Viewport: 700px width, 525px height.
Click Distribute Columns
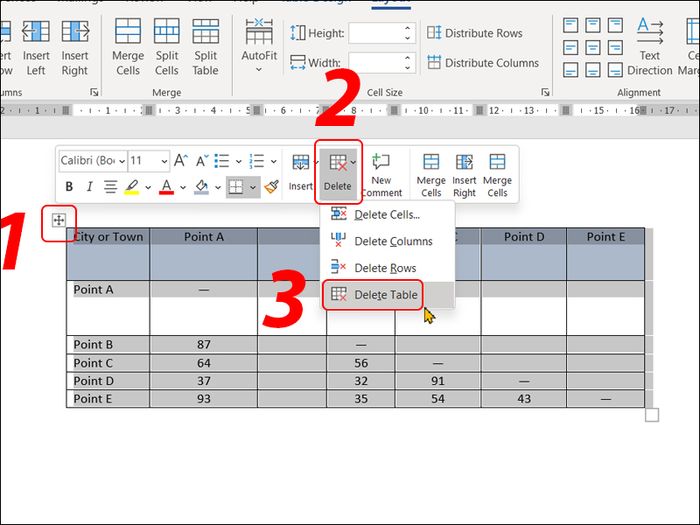(x=483, y=63)
